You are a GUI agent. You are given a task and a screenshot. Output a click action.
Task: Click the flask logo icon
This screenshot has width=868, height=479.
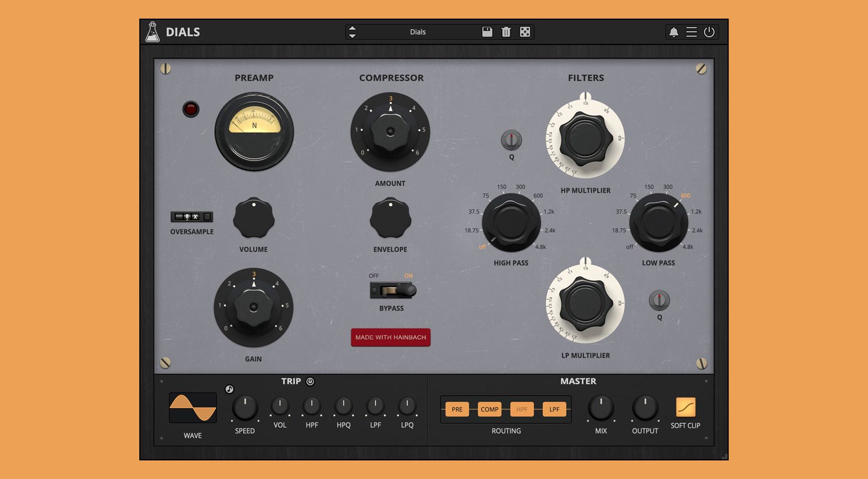152,32
